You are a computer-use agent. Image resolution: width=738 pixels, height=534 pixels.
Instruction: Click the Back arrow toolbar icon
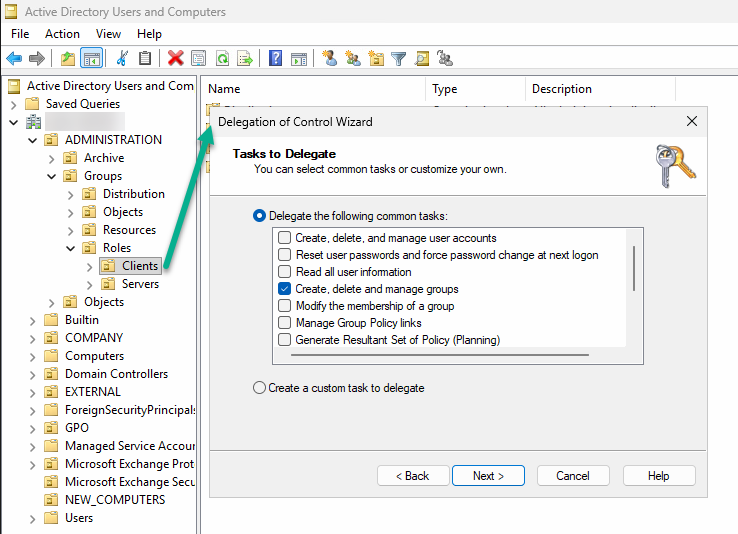click(x=14, y=59)
